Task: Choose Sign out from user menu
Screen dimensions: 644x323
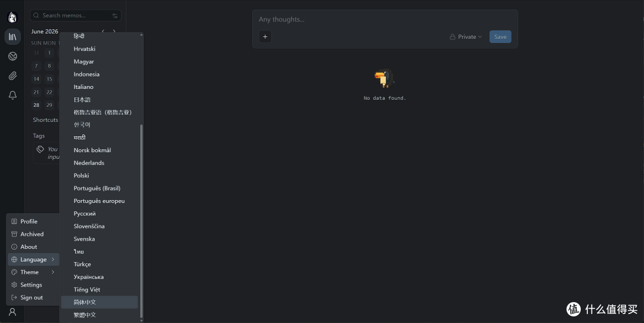Action: (33, 297)
